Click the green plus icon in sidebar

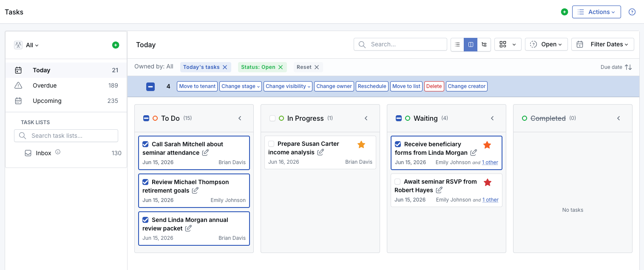point(116,45)
